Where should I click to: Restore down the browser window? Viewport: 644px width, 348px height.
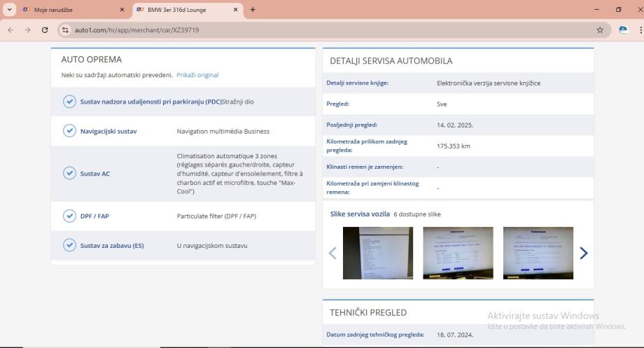pos(619,9)
